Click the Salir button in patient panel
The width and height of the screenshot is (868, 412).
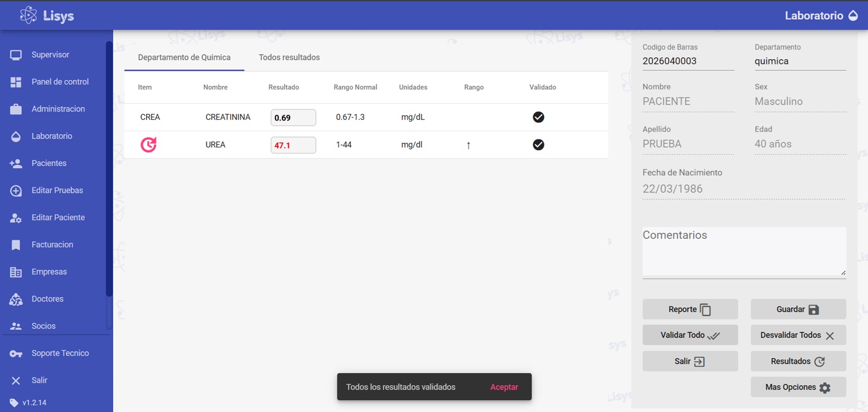[690, 361]
